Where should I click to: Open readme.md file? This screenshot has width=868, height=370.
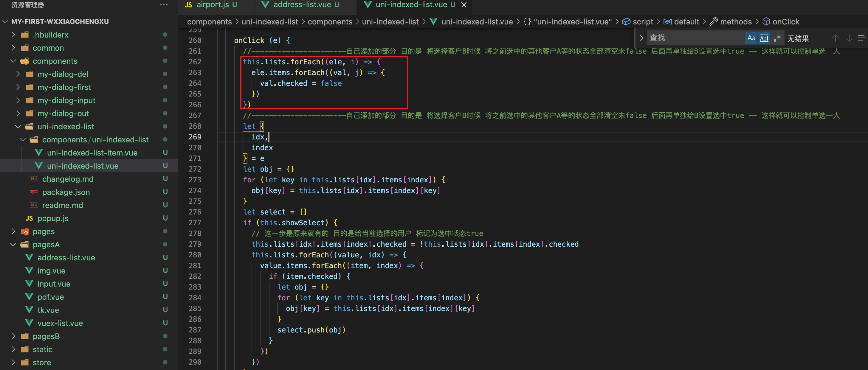(x=62, y=205)
